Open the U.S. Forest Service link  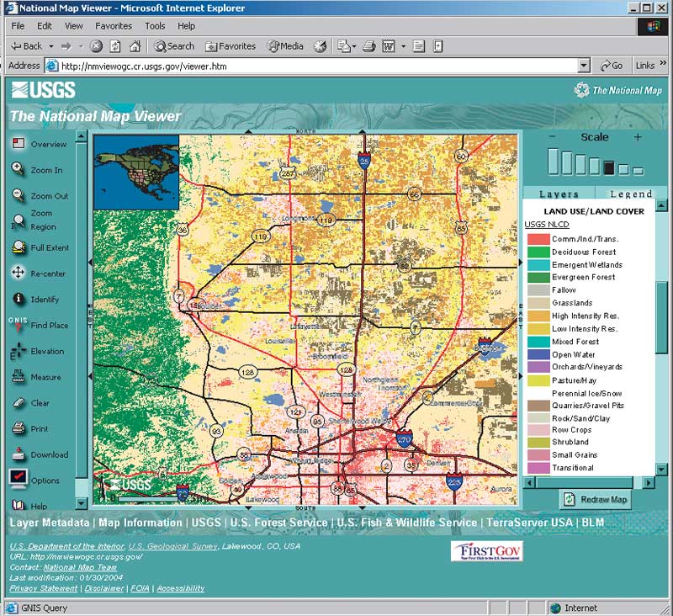pos(279,523)
